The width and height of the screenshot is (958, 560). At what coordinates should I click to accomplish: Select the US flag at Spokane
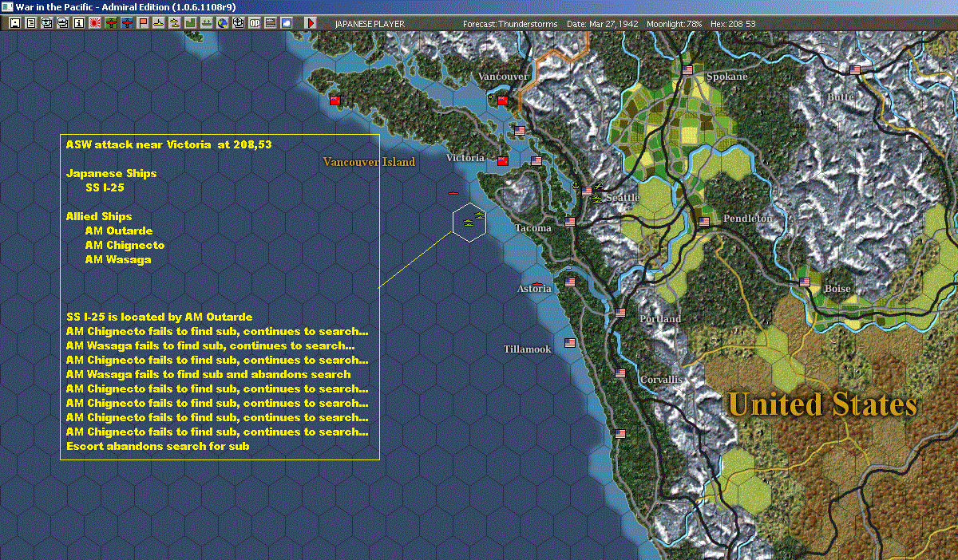pyautogui.click(x=688, y=70)
